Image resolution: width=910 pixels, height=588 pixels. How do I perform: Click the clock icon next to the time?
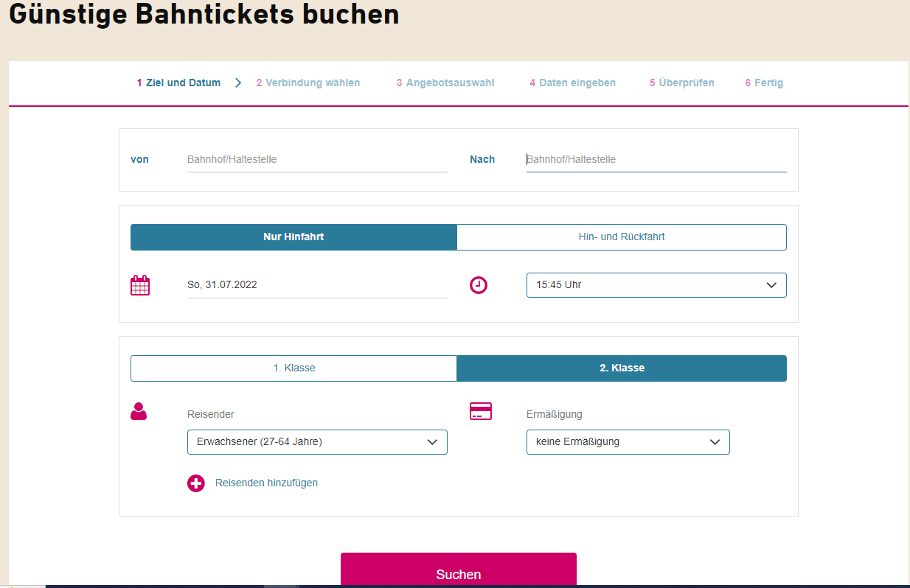(x=479, y=285)
